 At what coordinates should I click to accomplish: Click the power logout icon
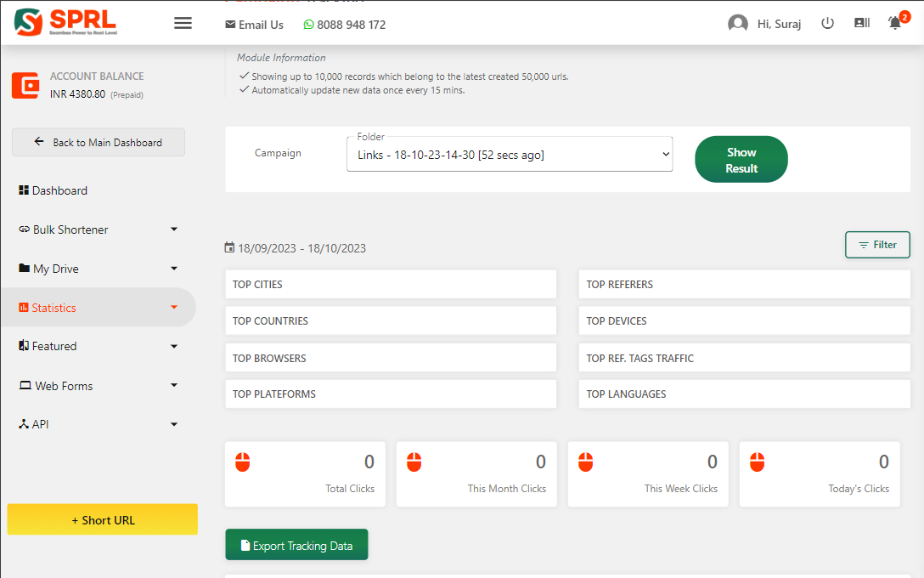pyautogui.click(x=827, y=24)
